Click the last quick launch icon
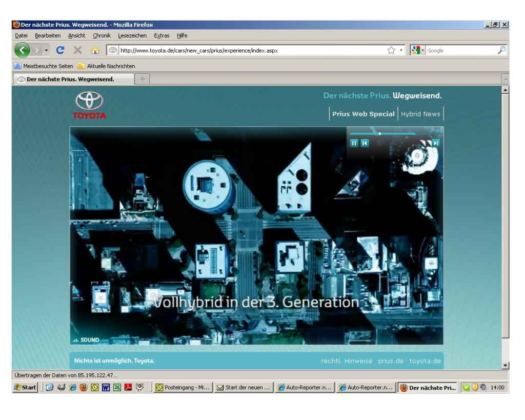Image resolution: width=525 pixels, height=420 pixels. [x=139, y=388]
